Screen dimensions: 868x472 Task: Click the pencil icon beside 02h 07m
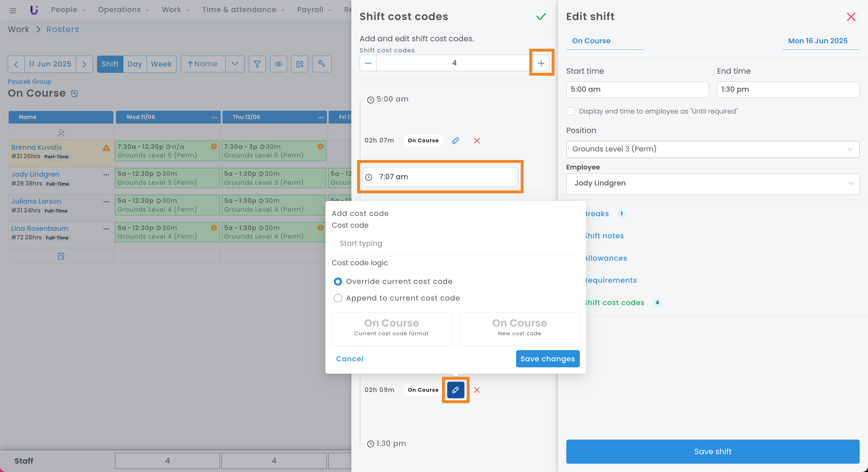[455, 141]
